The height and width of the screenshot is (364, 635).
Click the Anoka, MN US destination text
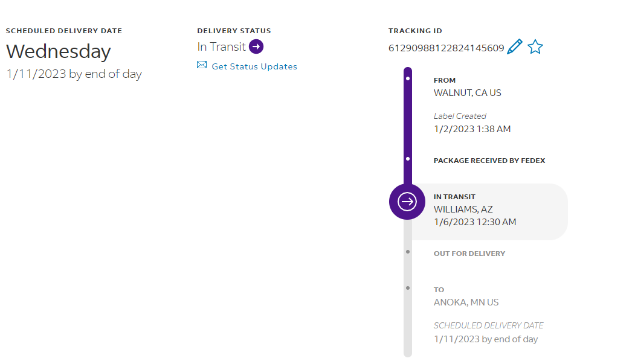[x=466, y=302]
